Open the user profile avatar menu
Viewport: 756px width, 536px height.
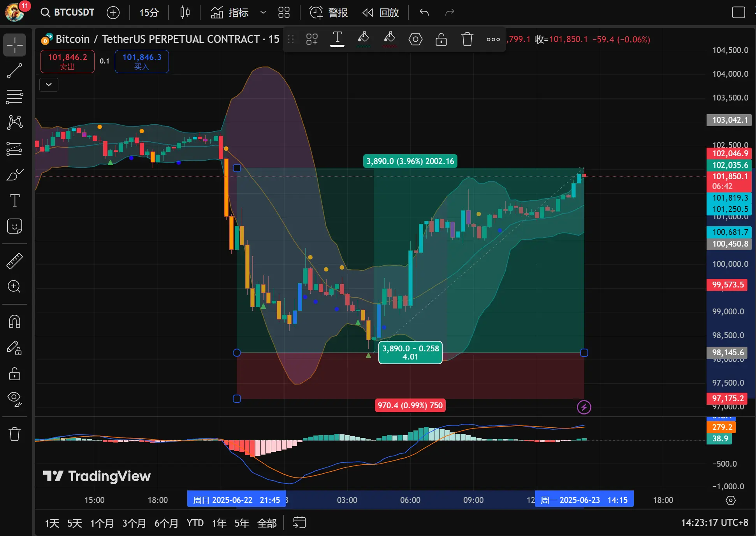15,12
